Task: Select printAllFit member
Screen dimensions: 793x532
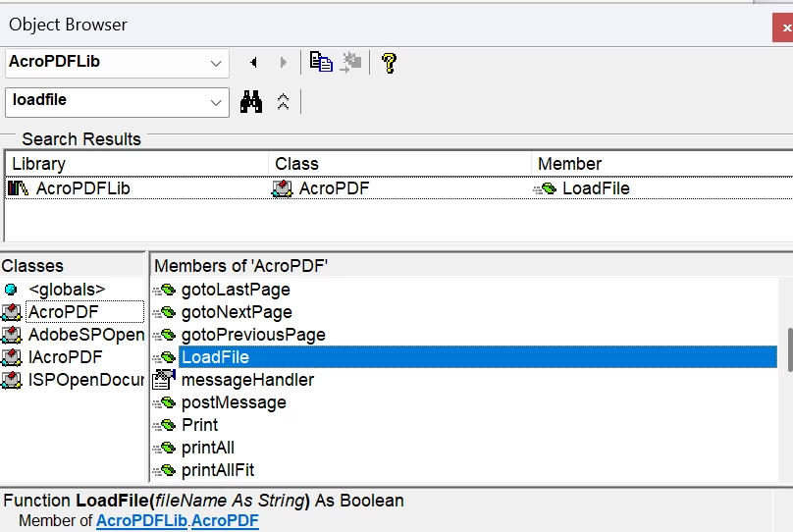Action: [x=218, y=470]
